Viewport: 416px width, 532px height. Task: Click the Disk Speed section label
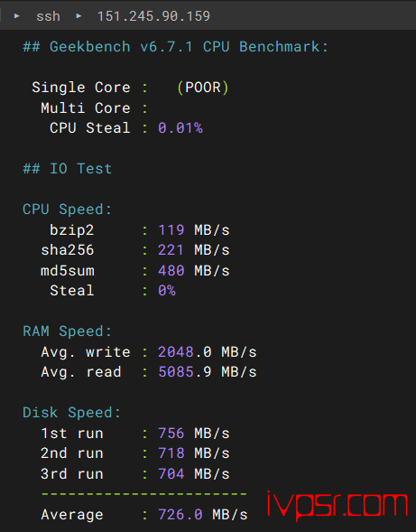(x=71, y=413)
